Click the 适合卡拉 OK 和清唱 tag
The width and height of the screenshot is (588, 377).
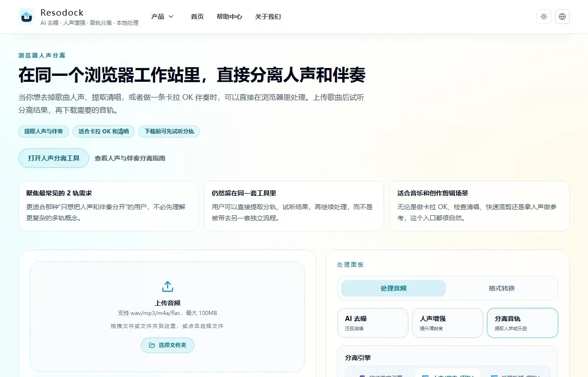coord(103,131)
